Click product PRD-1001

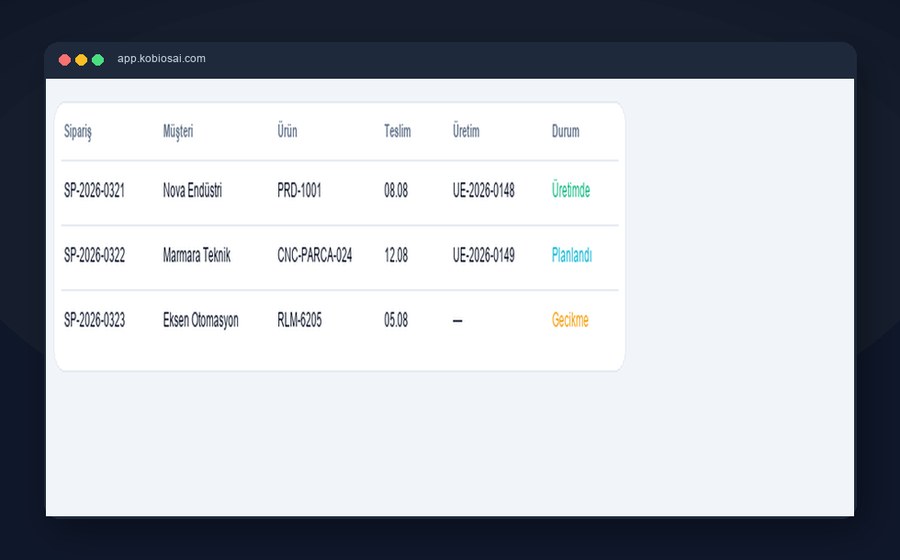(299, 190)
